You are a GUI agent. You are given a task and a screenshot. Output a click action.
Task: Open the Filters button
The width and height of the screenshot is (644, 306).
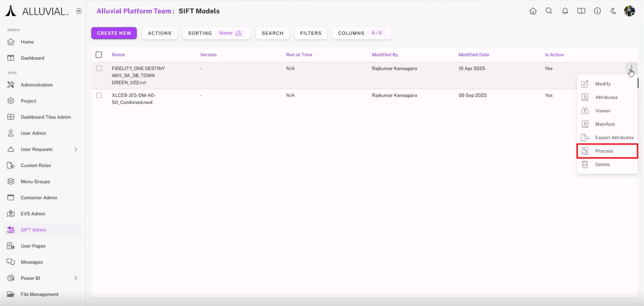[x=310, y=33]
